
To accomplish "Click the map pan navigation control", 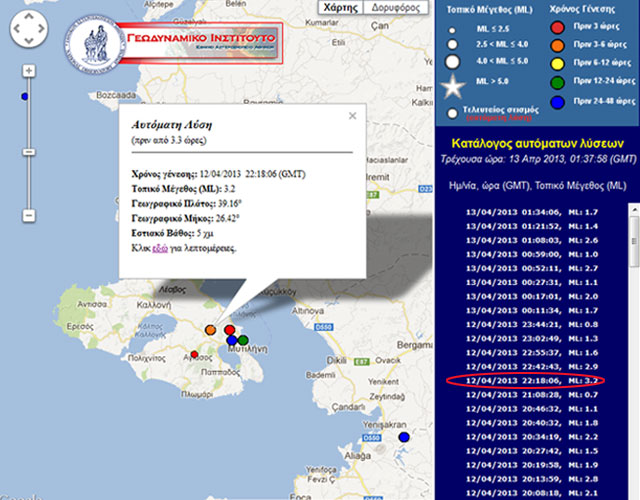I will click(28, 32).
